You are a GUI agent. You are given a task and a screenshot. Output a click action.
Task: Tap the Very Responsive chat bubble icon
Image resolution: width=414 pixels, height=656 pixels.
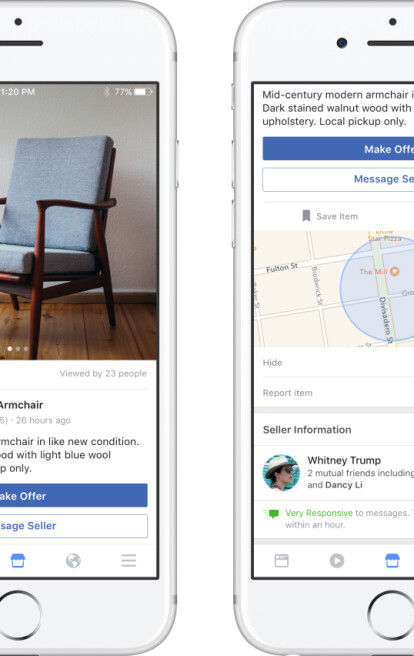271,513
